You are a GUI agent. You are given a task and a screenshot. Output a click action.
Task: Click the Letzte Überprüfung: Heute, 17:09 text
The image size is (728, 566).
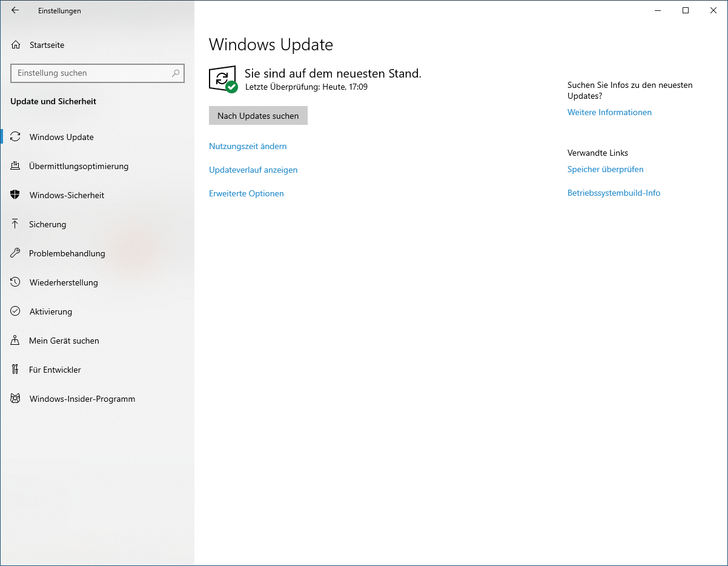306,87
